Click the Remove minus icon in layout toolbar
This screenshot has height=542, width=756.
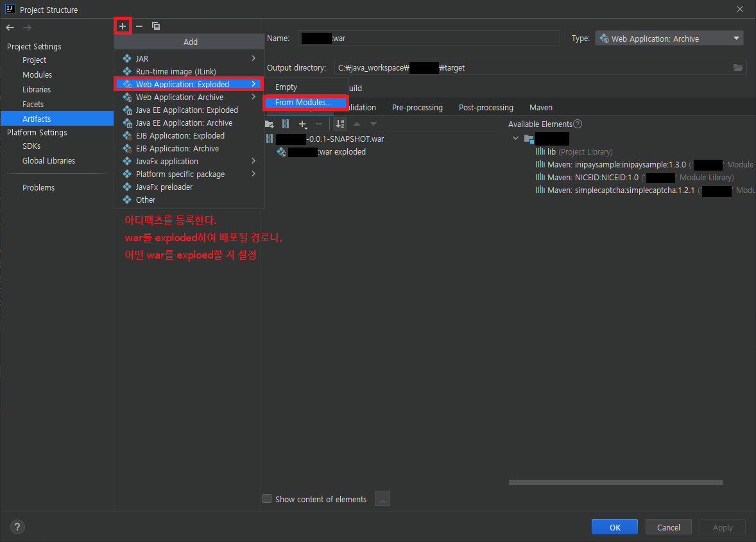[x=319, y=124]
